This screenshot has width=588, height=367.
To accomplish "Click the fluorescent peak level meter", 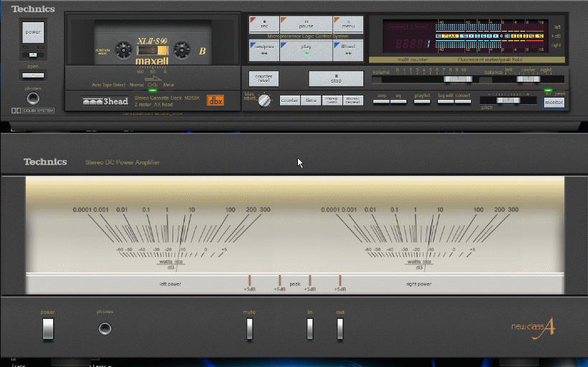I will pos(490,37).
